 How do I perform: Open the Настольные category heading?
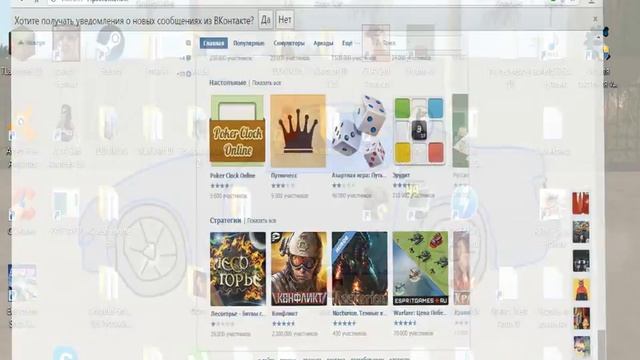coord(228,83)
